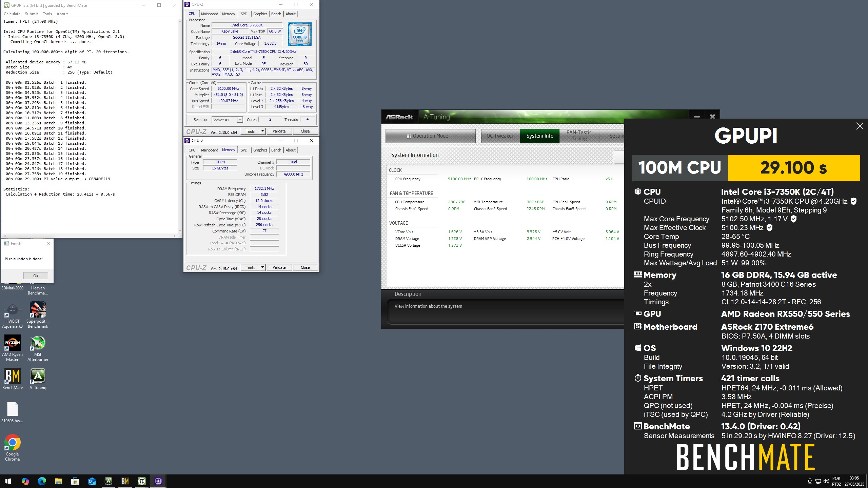
Task: Click OK in the Finish dialog
Action: pyautogui.click(x=36, y=276)
